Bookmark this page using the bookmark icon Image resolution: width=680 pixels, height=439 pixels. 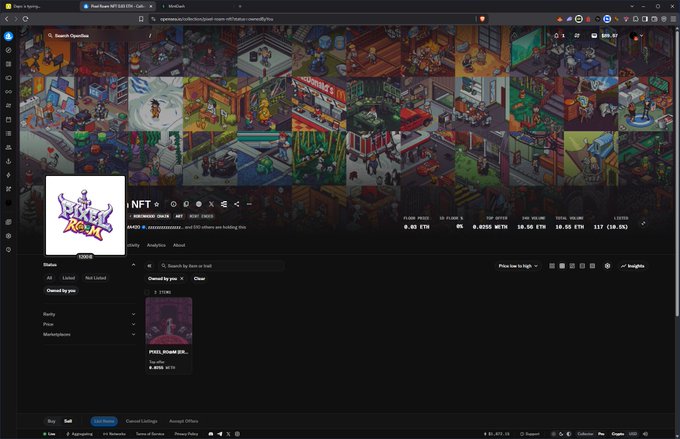pos(141,19)
